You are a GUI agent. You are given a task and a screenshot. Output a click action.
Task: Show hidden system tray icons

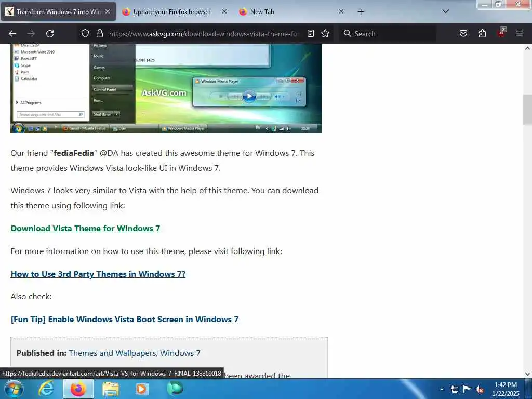coord(442,389)
